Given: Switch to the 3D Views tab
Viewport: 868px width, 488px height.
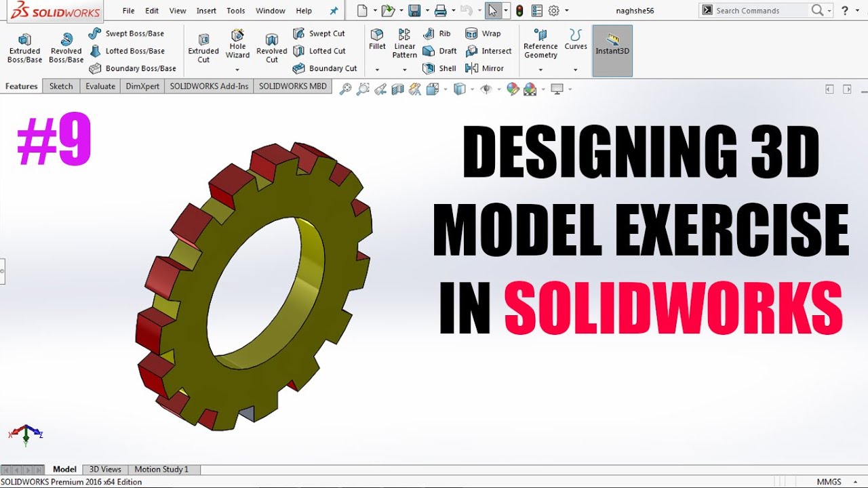Looking at the screenshot, I should click(x=105, y=469).
